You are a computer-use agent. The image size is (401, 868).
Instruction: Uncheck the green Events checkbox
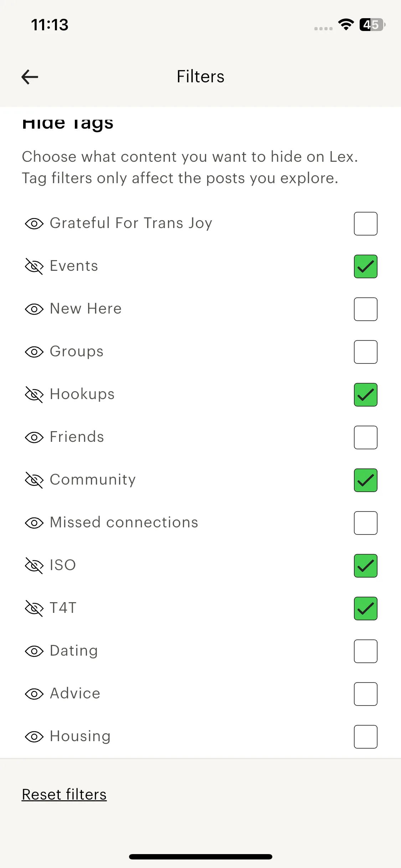[x=365, y=267]
